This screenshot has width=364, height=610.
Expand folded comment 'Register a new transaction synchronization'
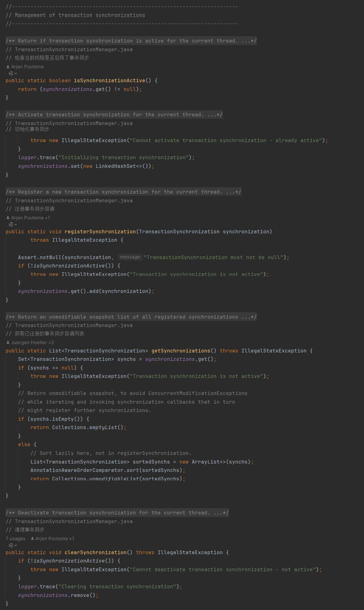point(124,192)
